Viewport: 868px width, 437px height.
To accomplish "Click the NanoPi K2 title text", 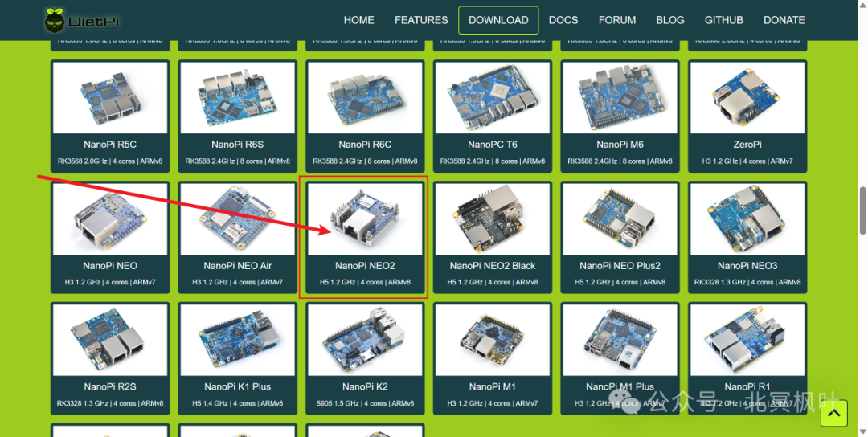I will (365, 386).
